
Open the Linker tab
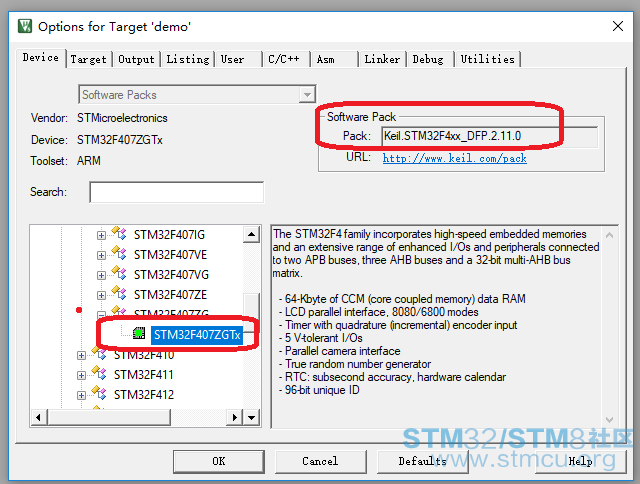[382, 59]
